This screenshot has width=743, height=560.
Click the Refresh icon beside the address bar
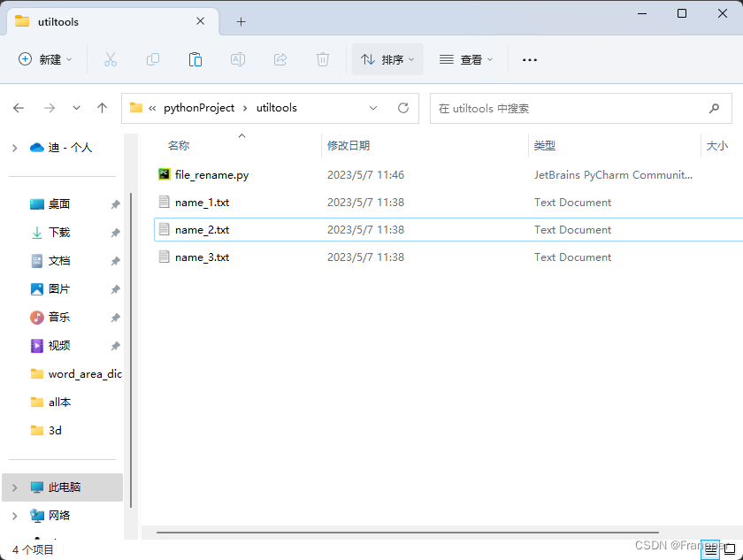(402, 107)
